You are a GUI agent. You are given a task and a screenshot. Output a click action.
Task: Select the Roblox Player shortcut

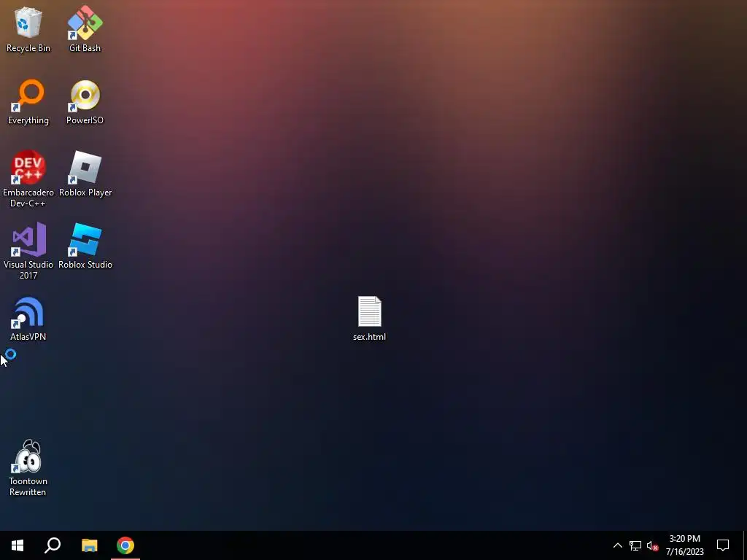[x=85, y=174]
